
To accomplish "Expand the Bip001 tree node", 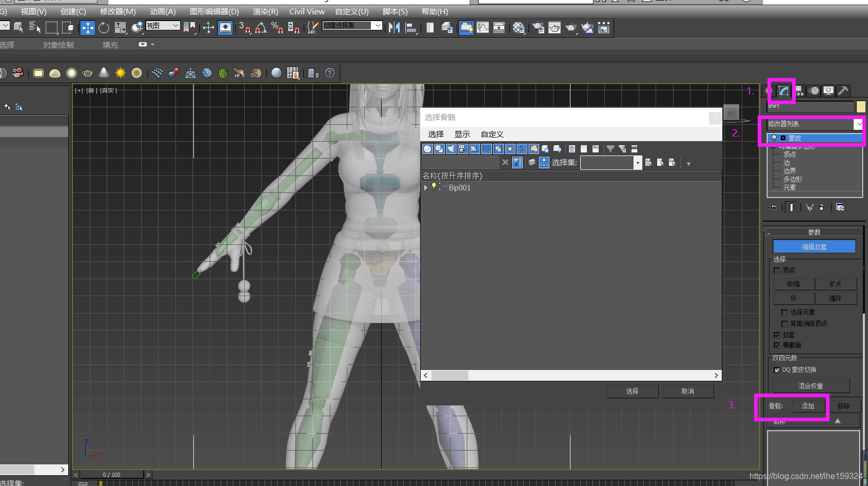I will [x=425, y=188].
